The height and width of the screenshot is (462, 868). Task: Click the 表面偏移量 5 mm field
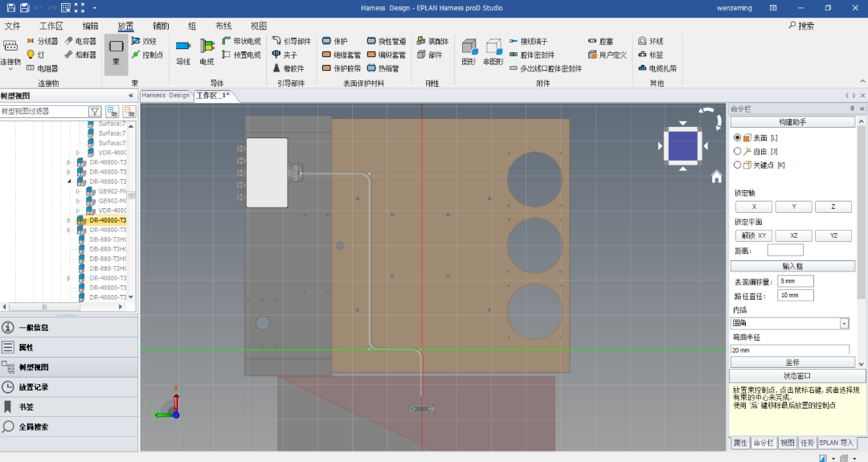tap(796, 281)
